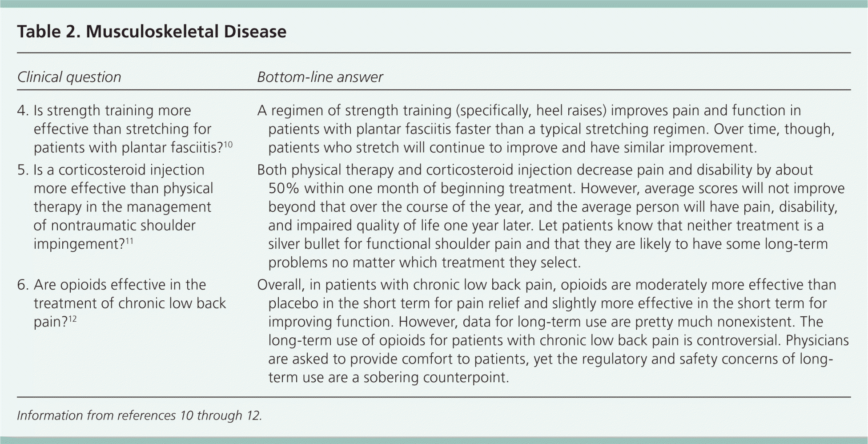868x444 pixels.
Task: Click the item number "4." in the question column
Action: coord(23,110)
